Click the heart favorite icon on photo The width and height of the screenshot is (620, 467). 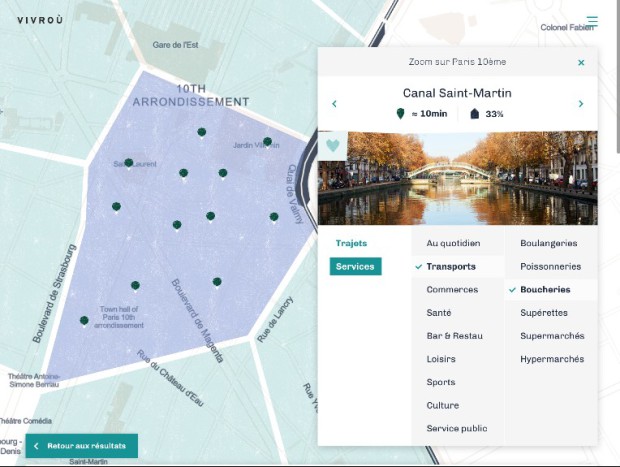click(333, 145)
